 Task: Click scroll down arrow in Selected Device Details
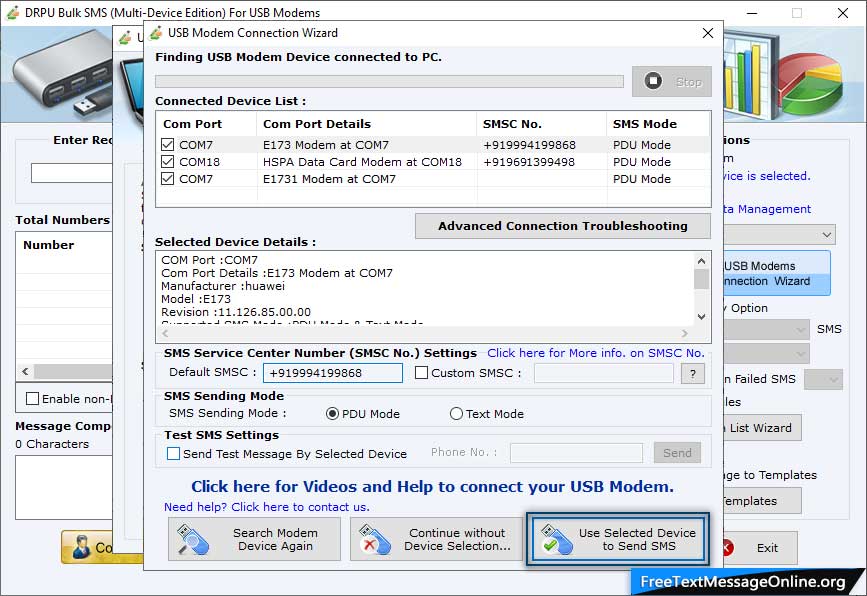tap(701, 317)
